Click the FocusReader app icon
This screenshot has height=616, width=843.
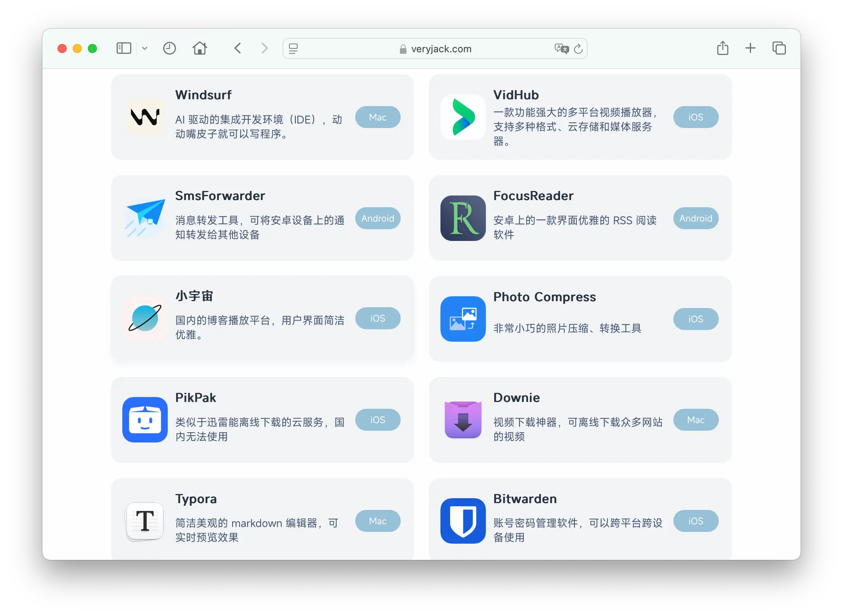coord(463,218)
